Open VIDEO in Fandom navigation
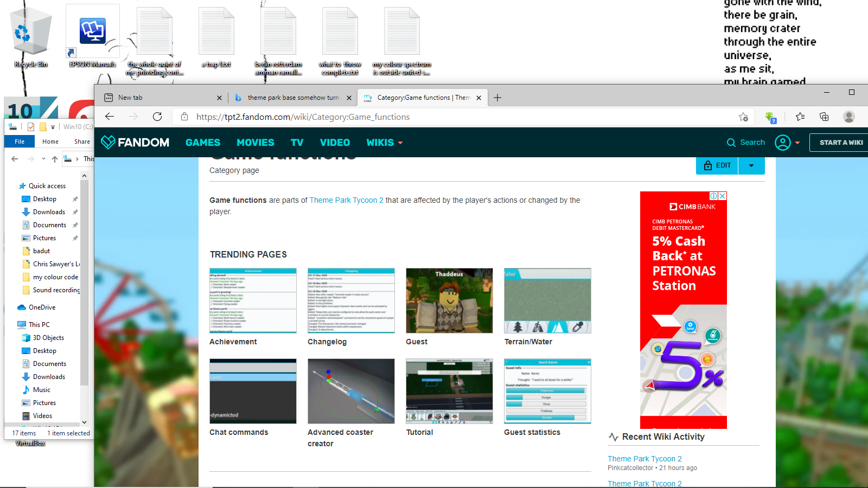The width and height of the screenshot is (868, 488). click(335, 143)
